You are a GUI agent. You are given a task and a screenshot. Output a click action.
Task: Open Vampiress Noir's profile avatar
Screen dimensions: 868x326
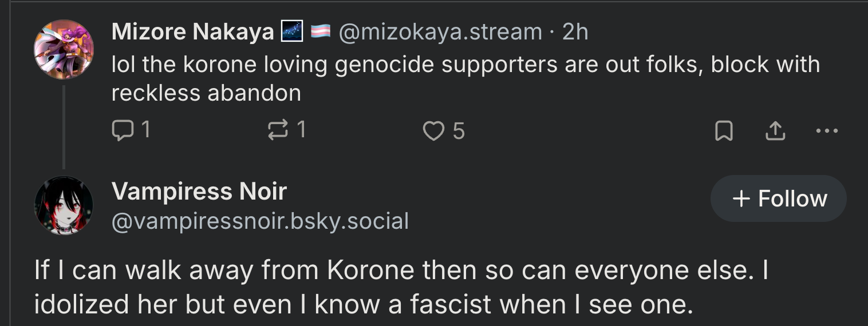tap(64, 205)
